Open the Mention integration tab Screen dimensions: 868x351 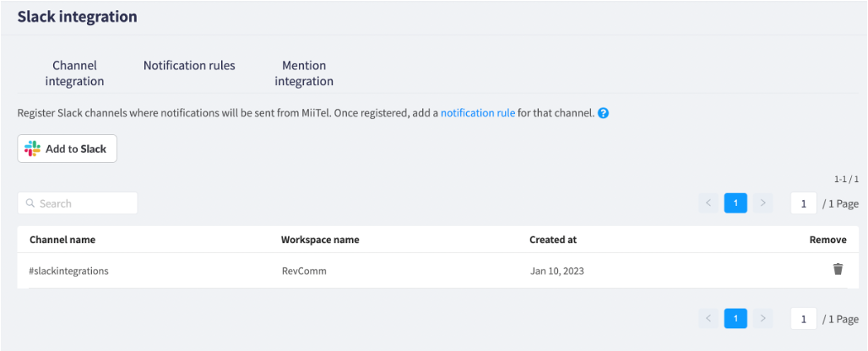point(304,73)
